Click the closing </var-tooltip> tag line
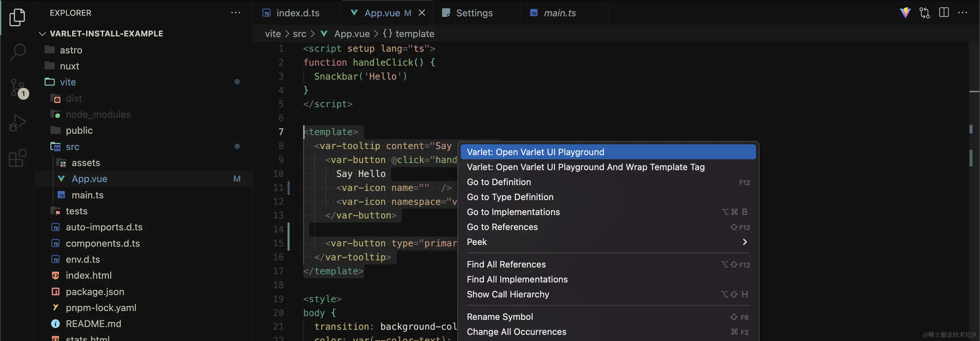Viewport: 980px width, 341px height. click(352, 257)
